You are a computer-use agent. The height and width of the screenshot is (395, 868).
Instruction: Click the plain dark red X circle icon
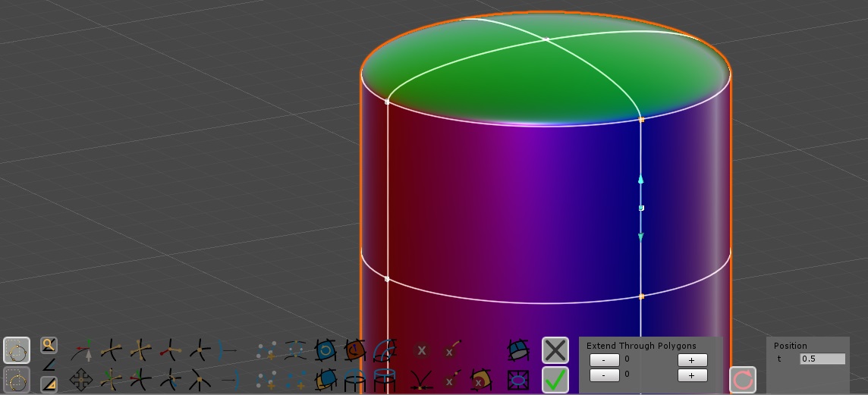coord(421,350)
